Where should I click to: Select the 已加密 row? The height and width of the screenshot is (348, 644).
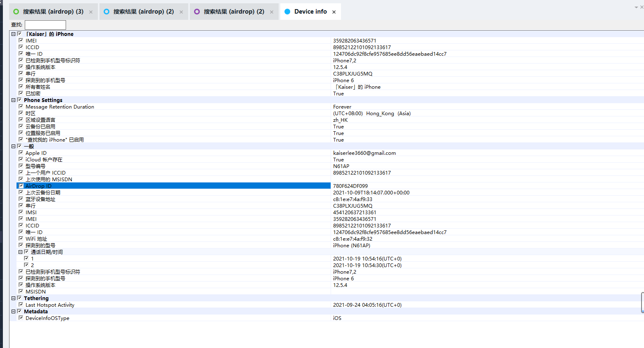(x=330, y=93)
